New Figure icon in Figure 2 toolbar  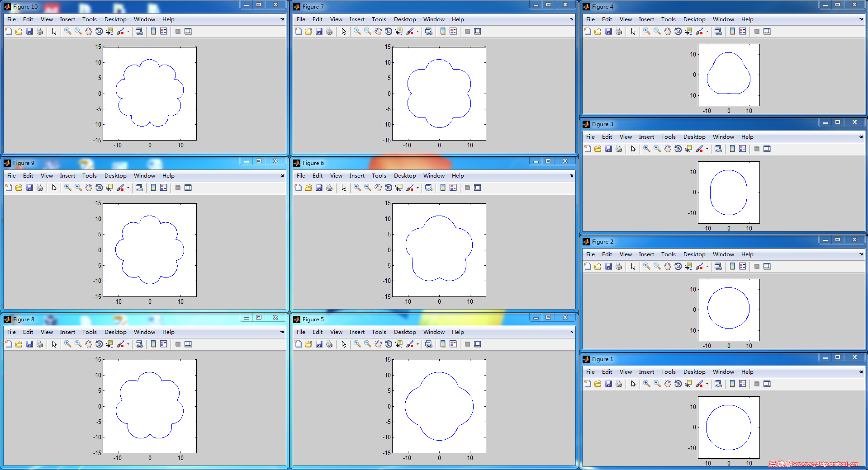coord(588,266)
